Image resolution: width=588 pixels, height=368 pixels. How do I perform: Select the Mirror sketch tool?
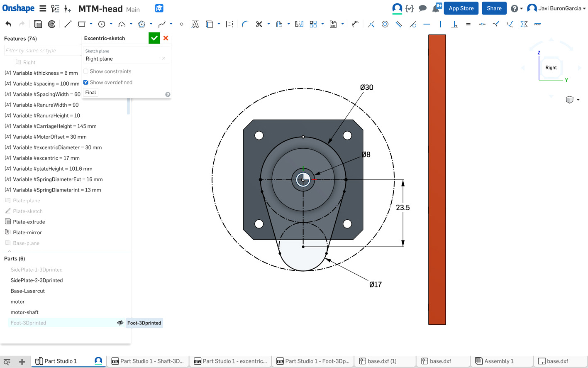[x=299, y=24]
